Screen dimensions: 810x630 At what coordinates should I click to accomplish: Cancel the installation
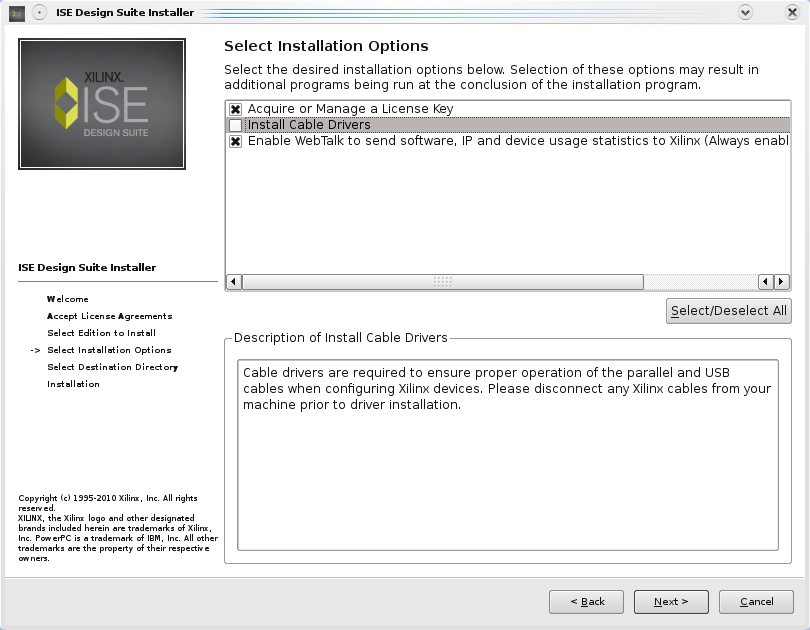click(756, 602)
